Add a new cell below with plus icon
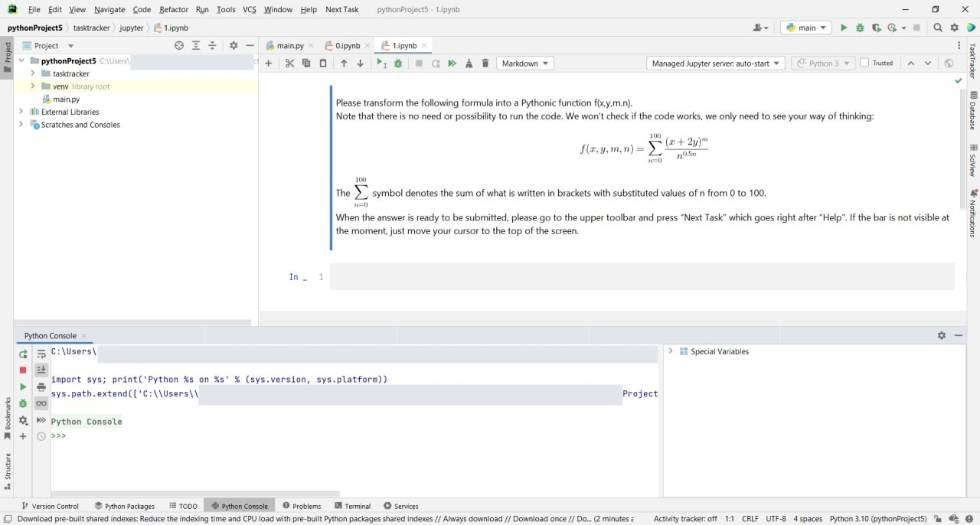Image resolution: width=980 pixels, height=525 pixels. [x=268, y=64]
